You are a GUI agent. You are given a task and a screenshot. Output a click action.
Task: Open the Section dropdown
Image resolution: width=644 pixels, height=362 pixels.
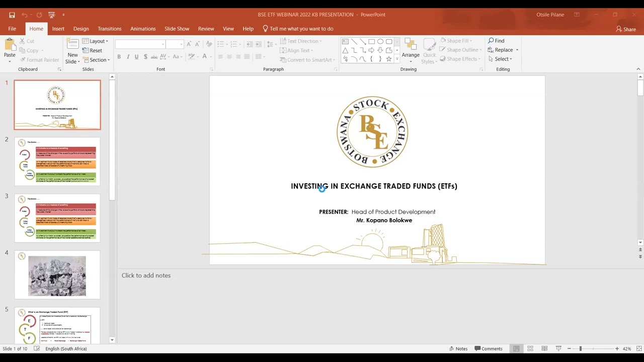click(x=96, y=60)
